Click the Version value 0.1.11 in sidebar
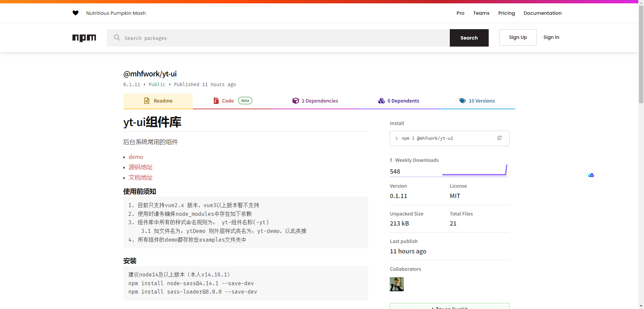 [398, 196]
